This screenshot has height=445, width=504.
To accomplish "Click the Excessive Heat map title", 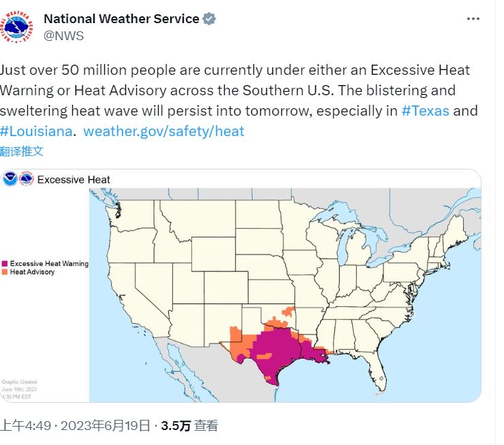I will [x=74, y=180].
